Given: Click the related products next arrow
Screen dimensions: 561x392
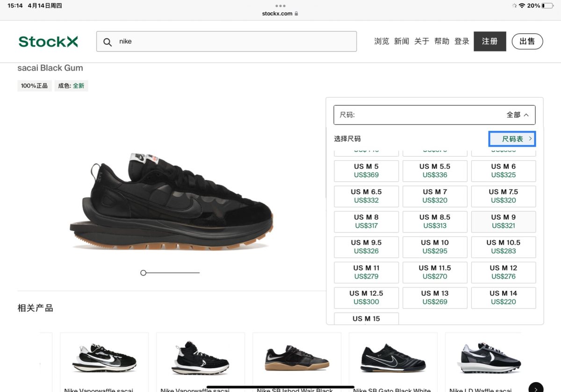Looking at the screenshot, I should 536,388.
